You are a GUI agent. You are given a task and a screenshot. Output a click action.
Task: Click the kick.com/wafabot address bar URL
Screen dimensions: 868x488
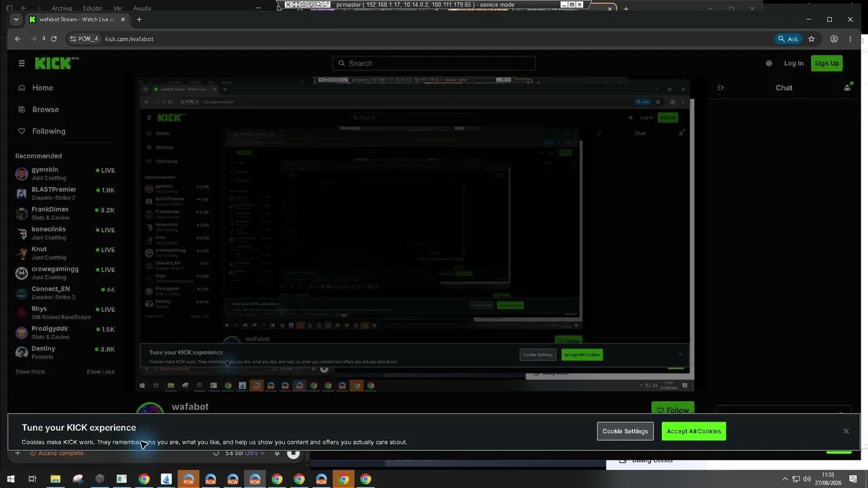(129, 39)
